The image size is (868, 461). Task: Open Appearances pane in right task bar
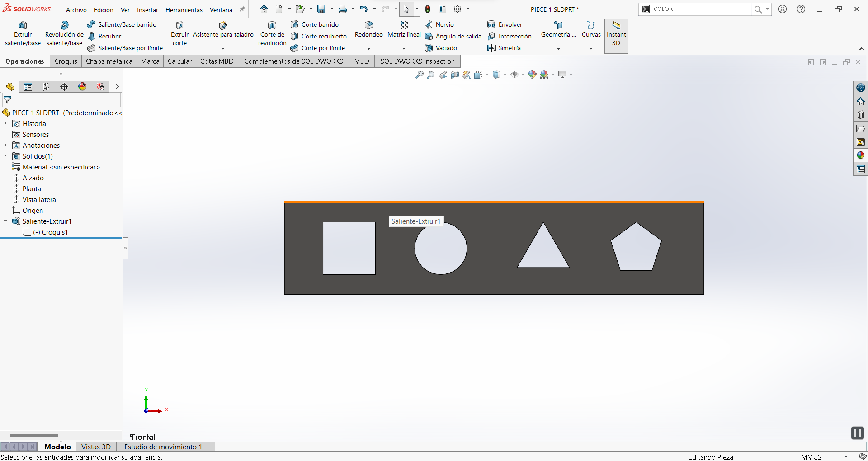tap(861, 155)
